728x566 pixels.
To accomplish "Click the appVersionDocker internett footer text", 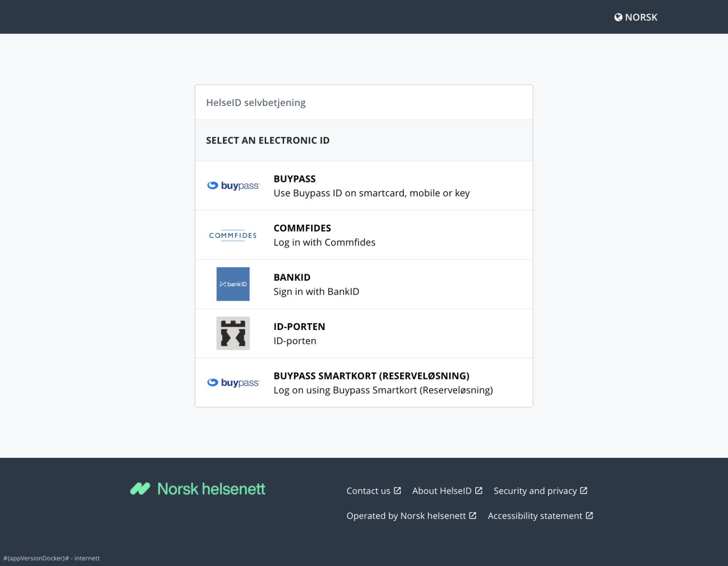I will 51,558.
